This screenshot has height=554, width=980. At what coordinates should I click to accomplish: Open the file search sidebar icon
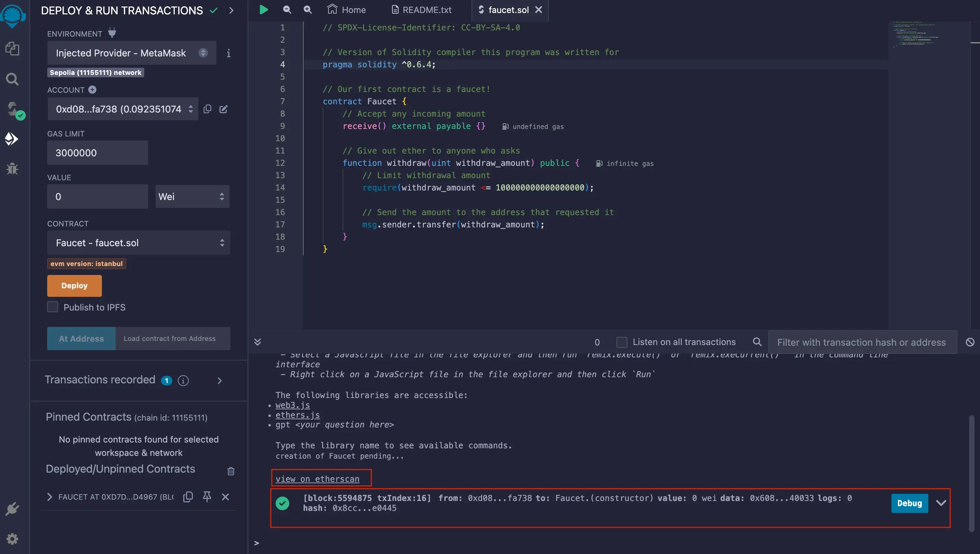[x=12, y=79]
